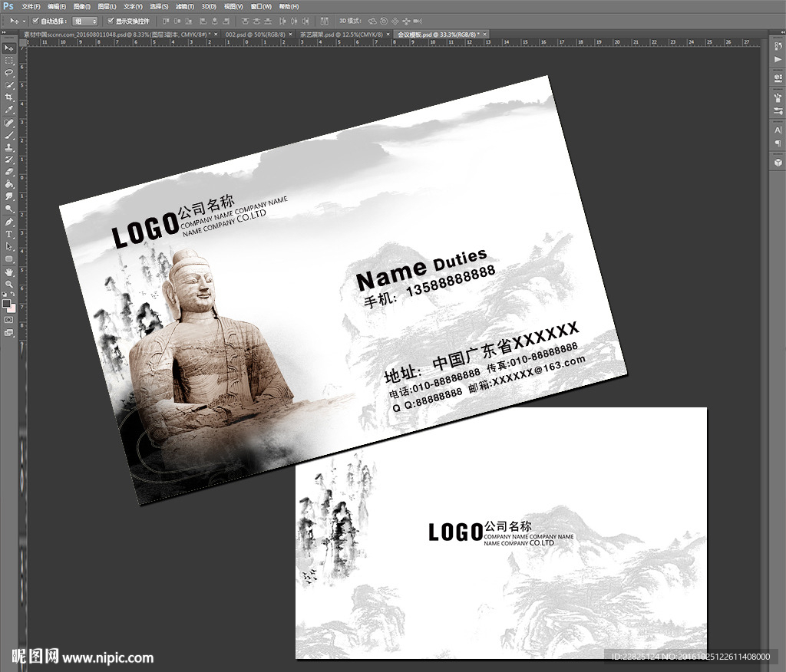Select the Eyedropper tool

coord(9,110)
